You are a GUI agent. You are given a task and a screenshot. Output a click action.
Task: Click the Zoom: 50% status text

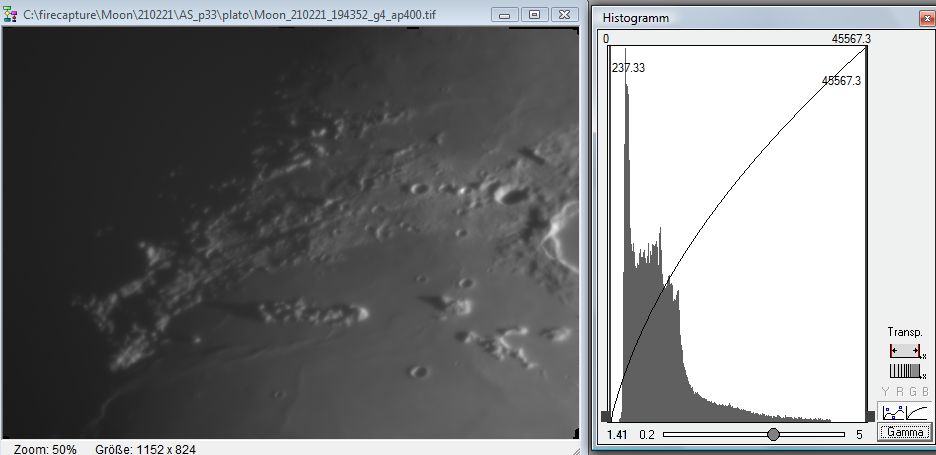[x=45, y=449]
